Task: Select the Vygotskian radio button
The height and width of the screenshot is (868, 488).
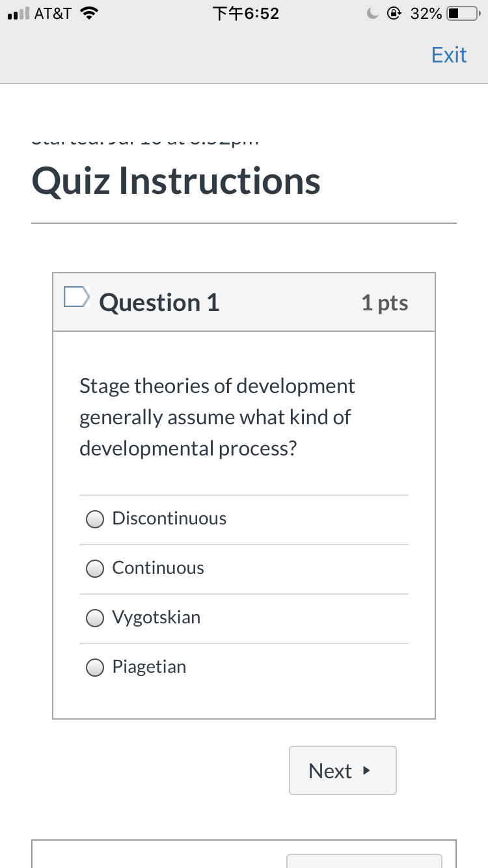Action: (x=95, y=617)
